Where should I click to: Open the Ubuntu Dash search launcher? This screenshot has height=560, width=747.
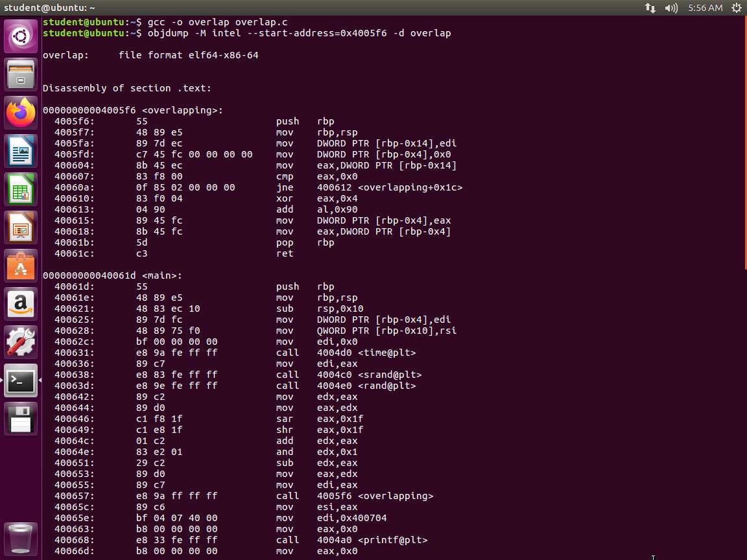pos(21,37)
